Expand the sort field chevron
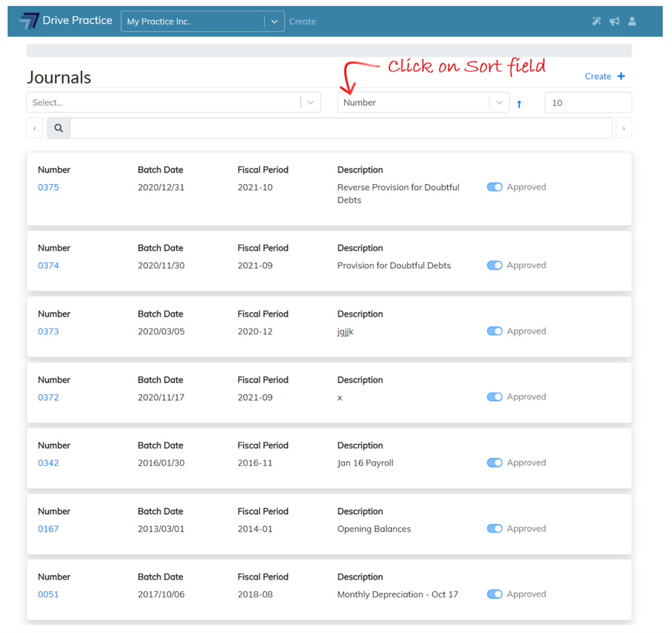This screenshot has width=672, height=633. [499, 102]
